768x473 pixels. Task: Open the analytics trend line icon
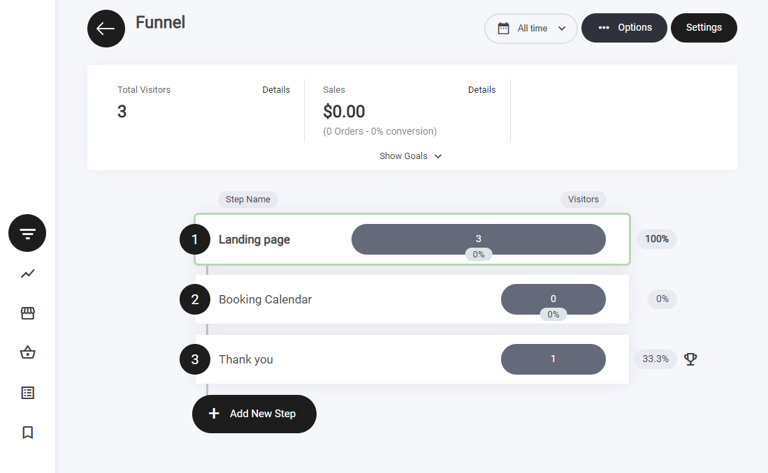(27, 273)
